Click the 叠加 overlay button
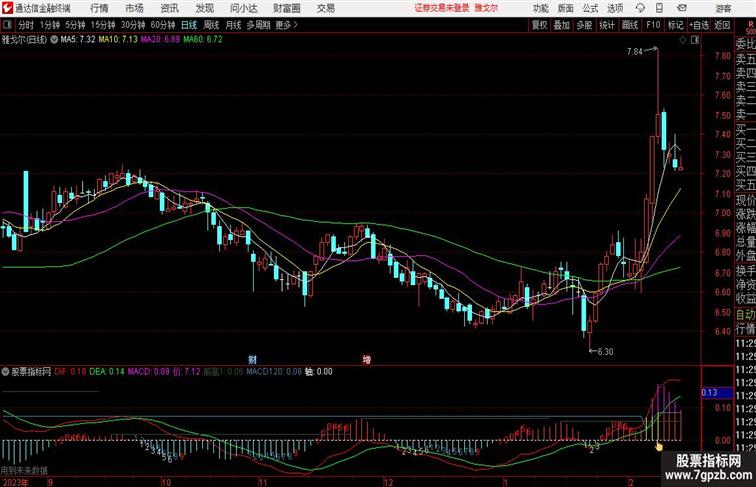 click(562, 25)
